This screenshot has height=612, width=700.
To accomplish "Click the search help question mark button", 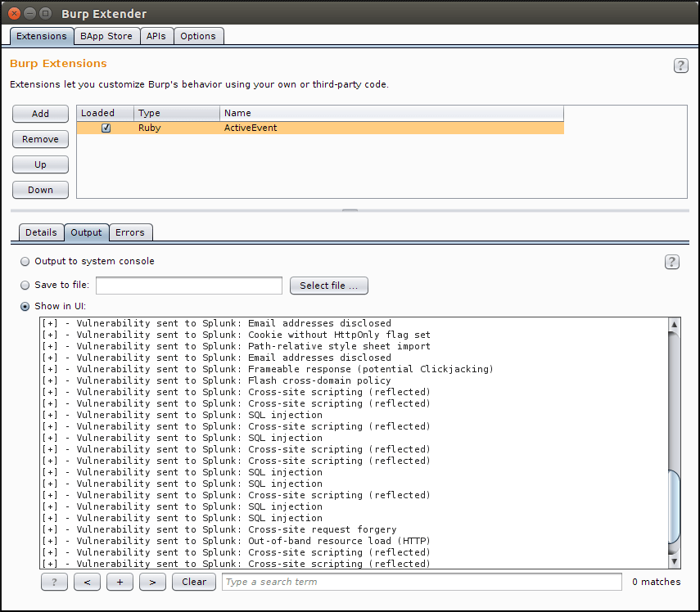I will pyautogui.click(x=54, y=582).
